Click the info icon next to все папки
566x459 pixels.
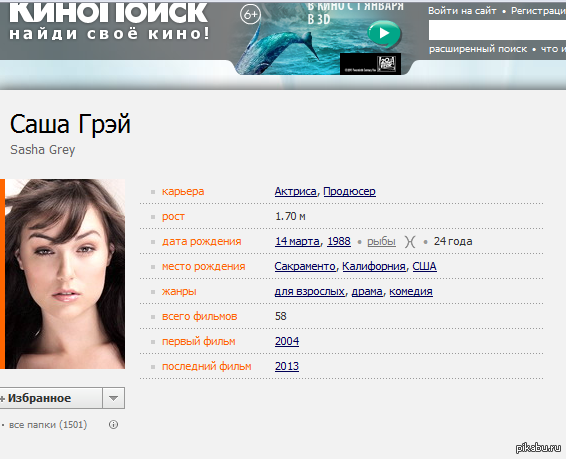coord(113,425)
